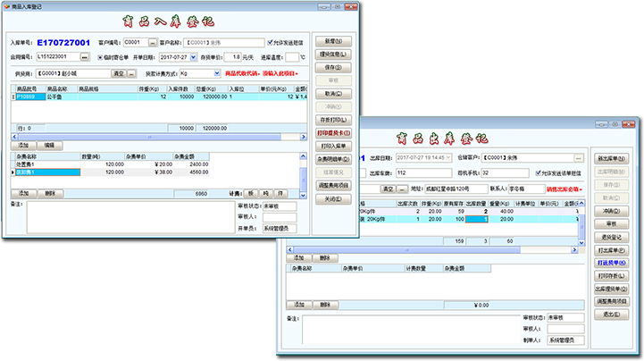The image size is (644, 361).
Task: Click the 打印入库单 button
Action: [x=333, y=147]
